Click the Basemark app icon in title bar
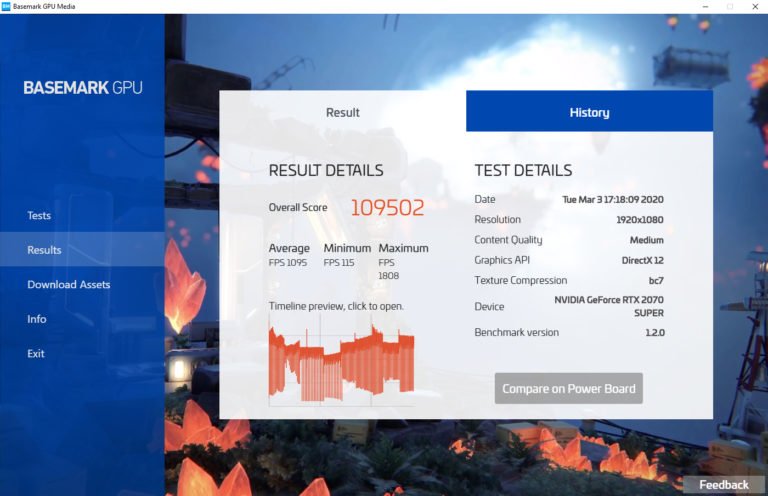 6,6
